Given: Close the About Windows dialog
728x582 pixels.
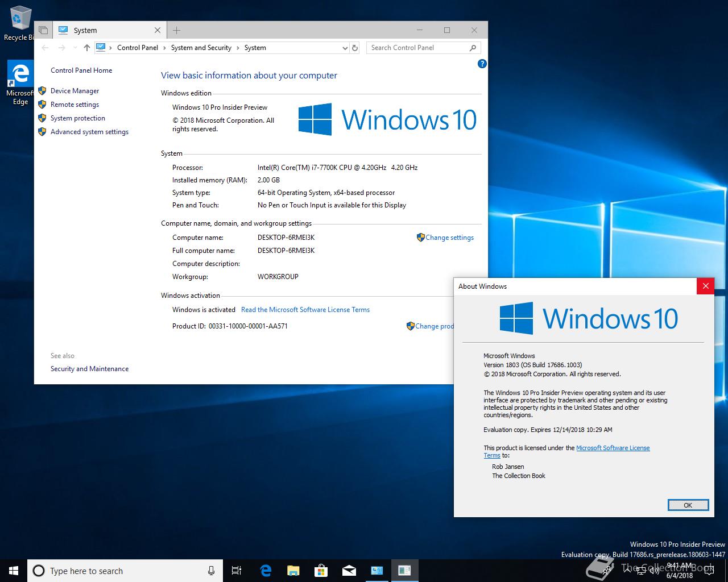Looking at the screenshot, I should [705, 286].
